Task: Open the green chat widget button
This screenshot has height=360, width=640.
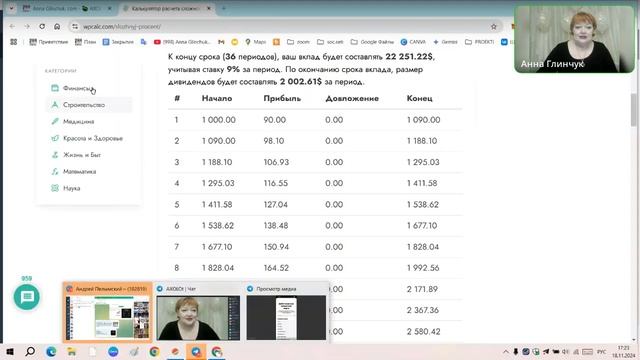Action: pos(27,297)
